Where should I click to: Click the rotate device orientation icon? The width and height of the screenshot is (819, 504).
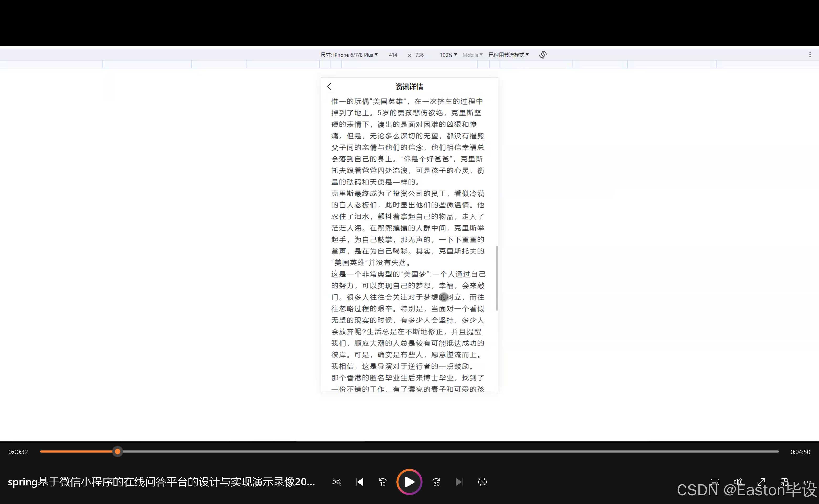tap(543, 54)
